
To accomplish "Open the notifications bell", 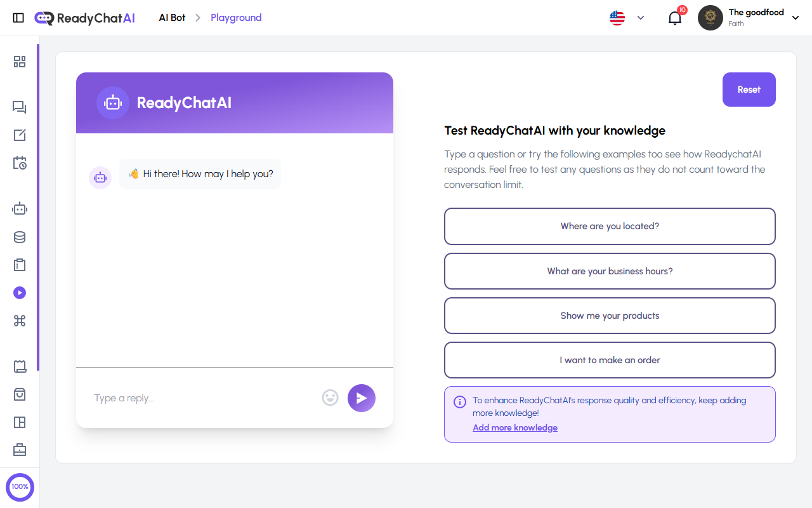I will [x=674, y=18].
